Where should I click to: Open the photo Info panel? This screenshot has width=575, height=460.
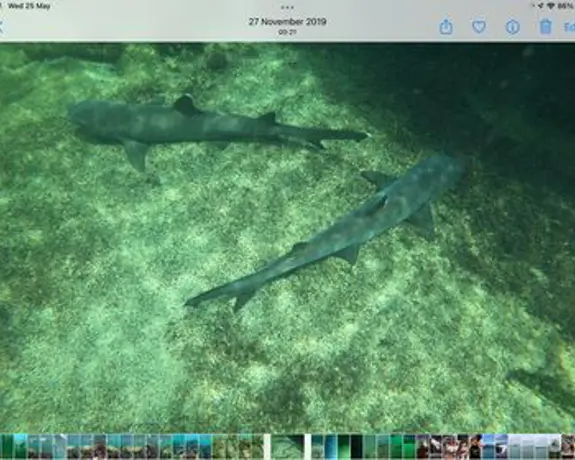pyautogui.click(x=512, y=27)
